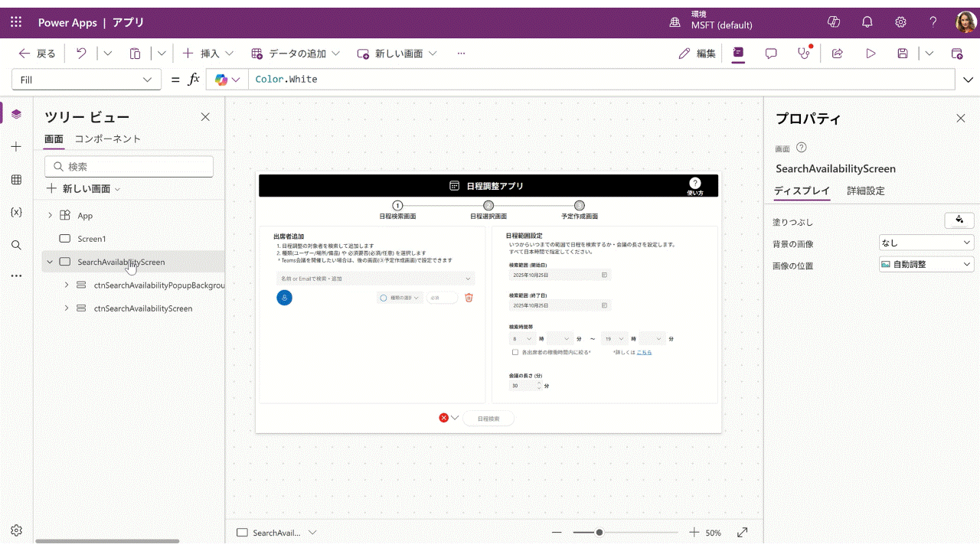Open the Tree view layers icon
This screenshot has width=980, height=551.
pos(16,114)
